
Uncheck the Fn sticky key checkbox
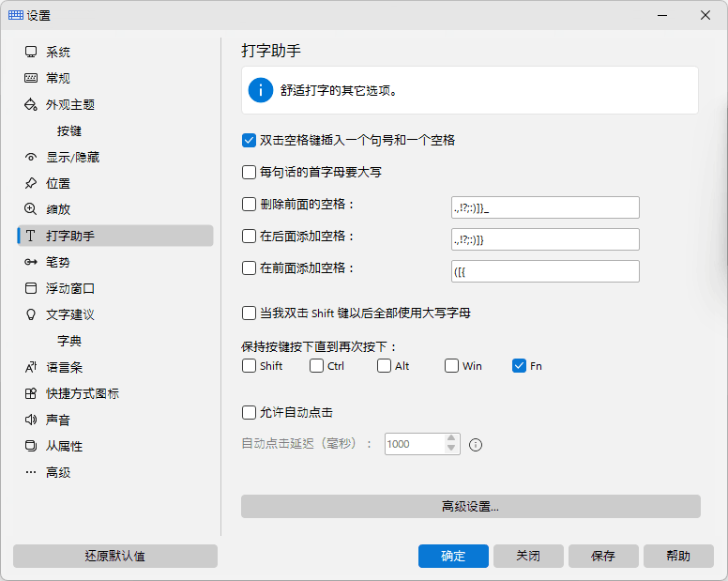pos(519,366)
